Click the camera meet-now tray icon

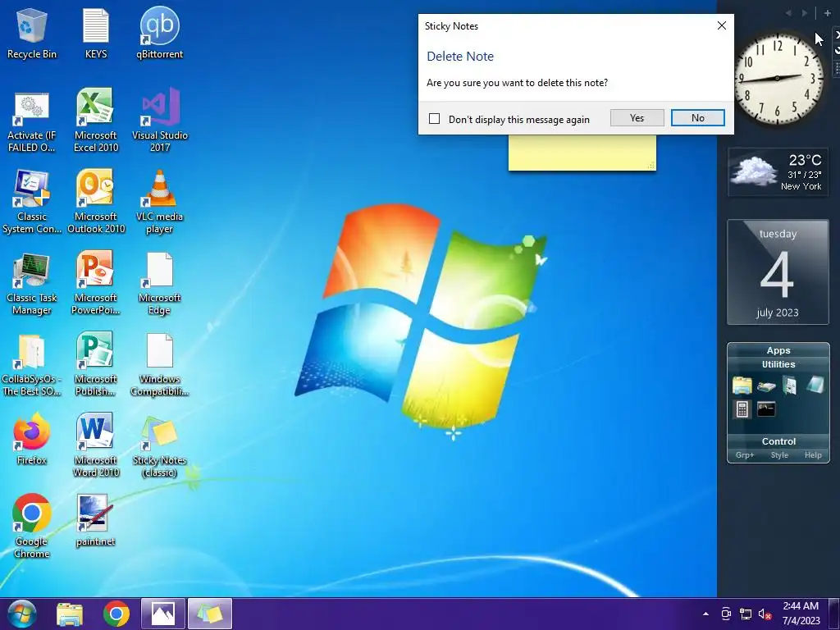tap(726, 614)
